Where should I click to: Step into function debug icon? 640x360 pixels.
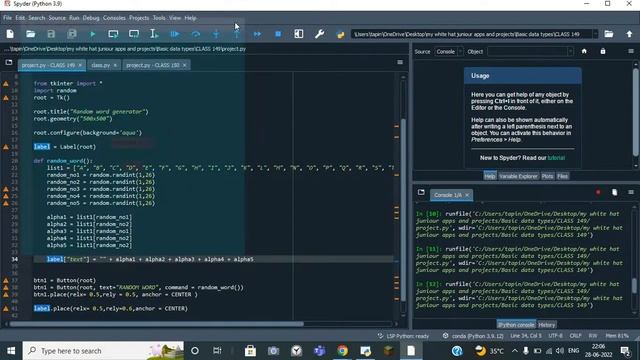click(x=216, y=34)
